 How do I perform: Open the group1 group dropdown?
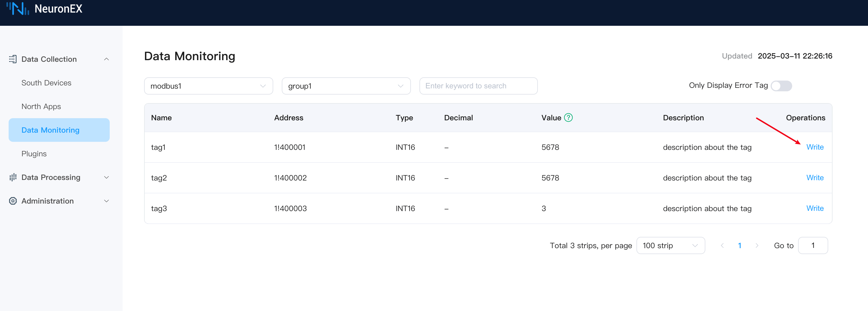pyautogui.click(x=346, y=86)
